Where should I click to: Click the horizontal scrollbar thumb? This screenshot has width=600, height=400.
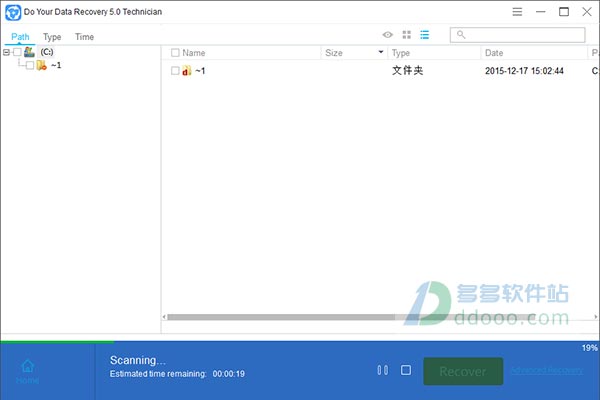point(281,317)
